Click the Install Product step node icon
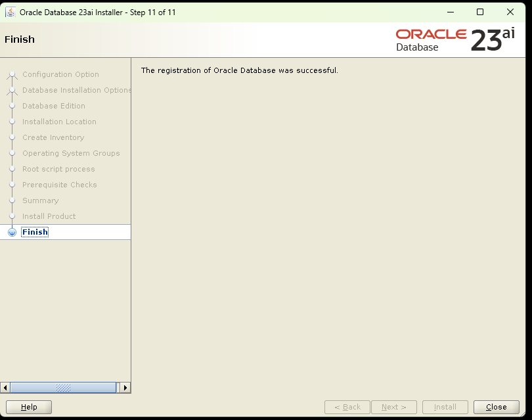 click(12, 216)
